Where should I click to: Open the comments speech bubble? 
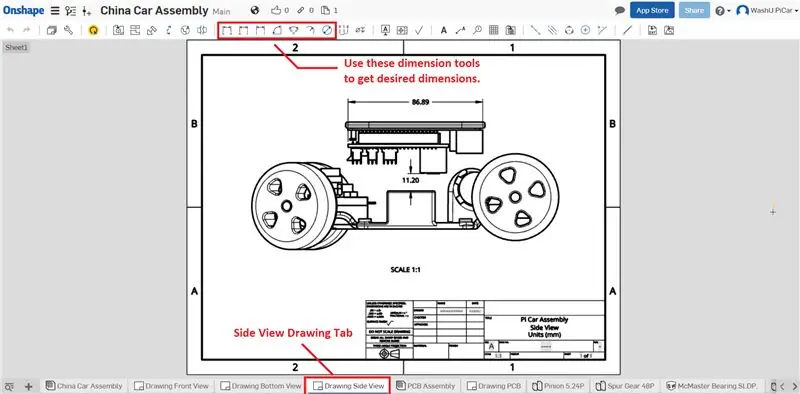point(620,10)
